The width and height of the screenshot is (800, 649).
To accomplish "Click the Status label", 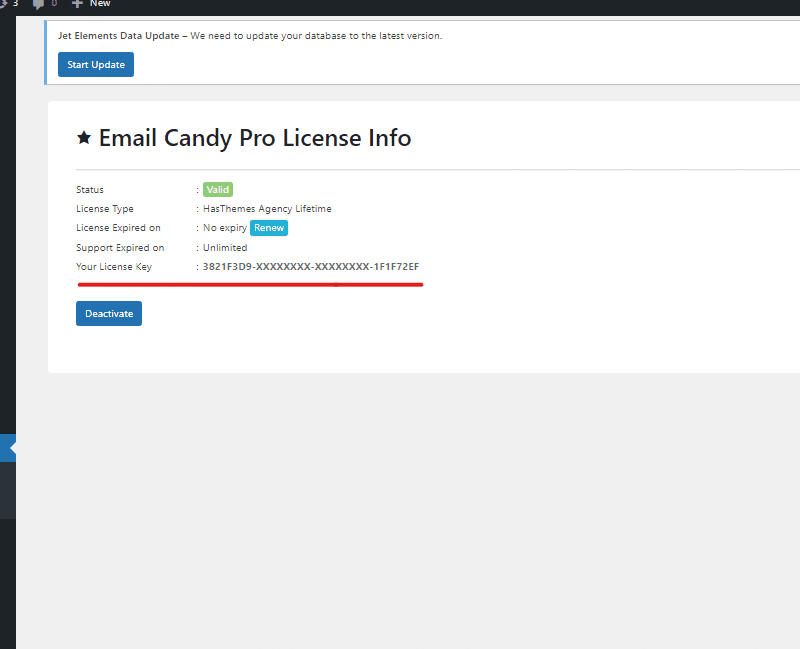I will pos(90,189).
